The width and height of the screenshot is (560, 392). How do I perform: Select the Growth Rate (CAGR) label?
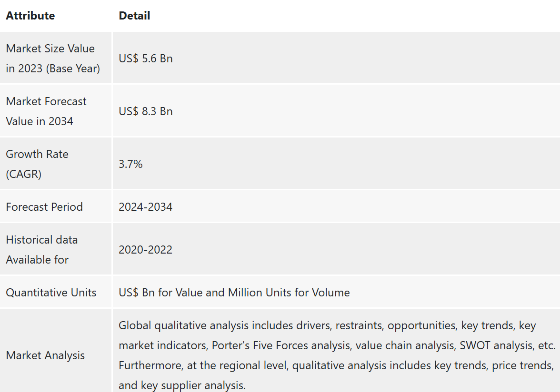pyautogui.click(x=37, y=164)
